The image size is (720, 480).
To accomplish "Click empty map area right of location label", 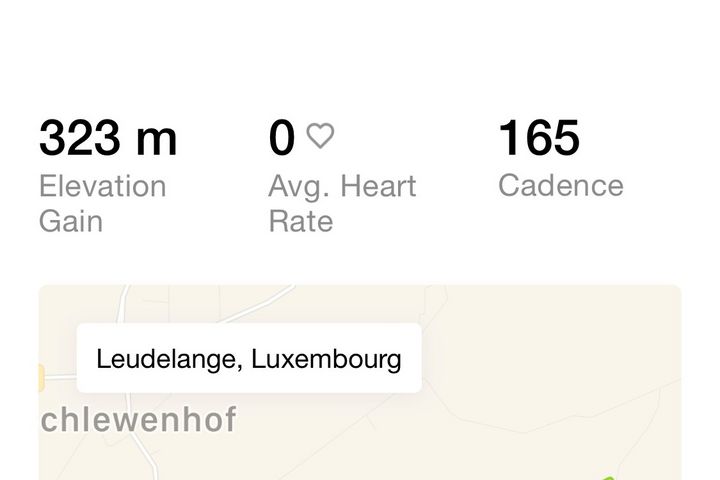I will point(551,358).
